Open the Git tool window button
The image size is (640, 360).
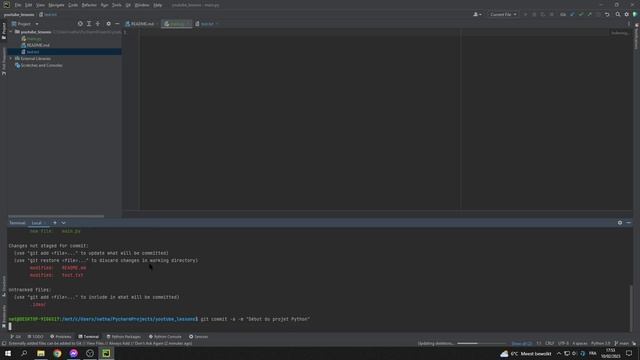click(x=16, y=337)
